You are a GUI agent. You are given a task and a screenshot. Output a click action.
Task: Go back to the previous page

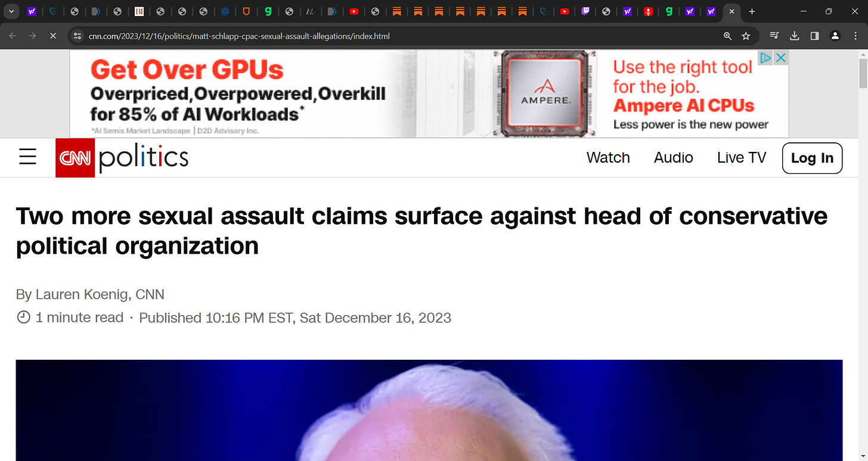coord(13,36)
